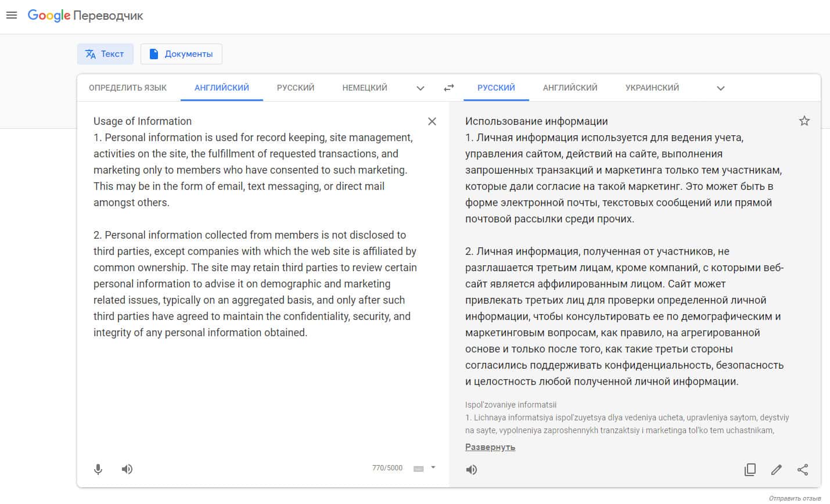The width and height of the screenshot is (830, 504).
Task: Listen to the source English text
Action: [x=127, y=469]
